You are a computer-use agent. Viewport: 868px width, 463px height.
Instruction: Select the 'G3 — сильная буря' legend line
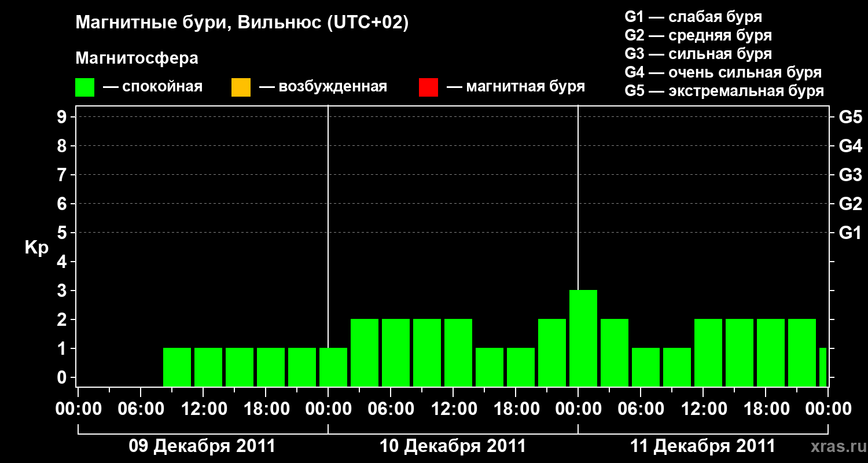[698, 54]
